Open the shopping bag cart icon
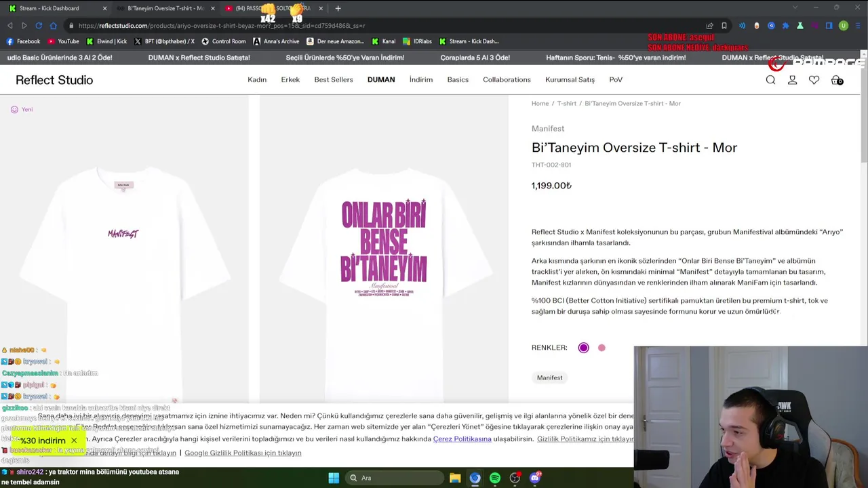868x488 pixels. [x=836, y=80]
